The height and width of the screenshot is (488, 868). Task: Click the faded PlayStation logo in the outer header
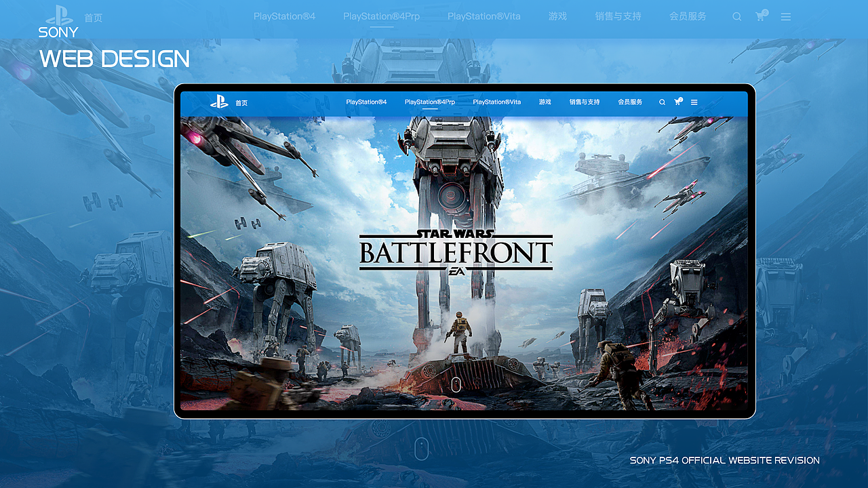point(60,15)
